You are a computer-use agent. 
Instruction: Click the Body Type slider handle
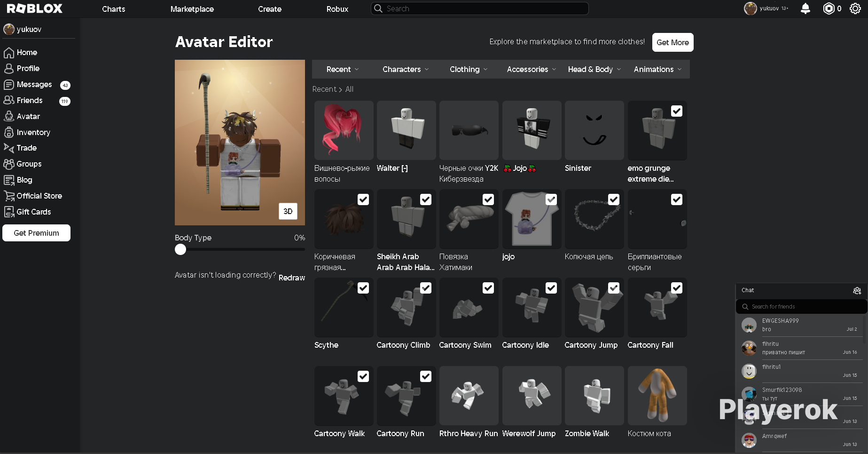[x=180, y=250]
